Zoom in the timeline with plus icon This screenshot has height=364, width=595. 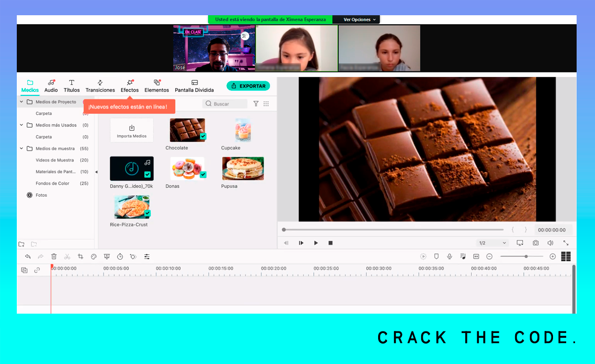pyautogui.click(x=552, y=256)
